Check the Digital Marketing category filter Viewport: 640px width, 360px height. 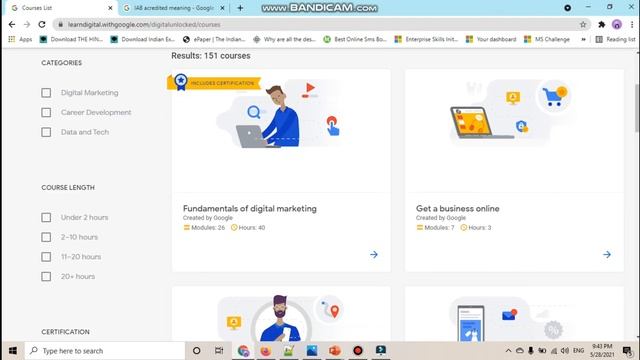click(x=46, y=93)
